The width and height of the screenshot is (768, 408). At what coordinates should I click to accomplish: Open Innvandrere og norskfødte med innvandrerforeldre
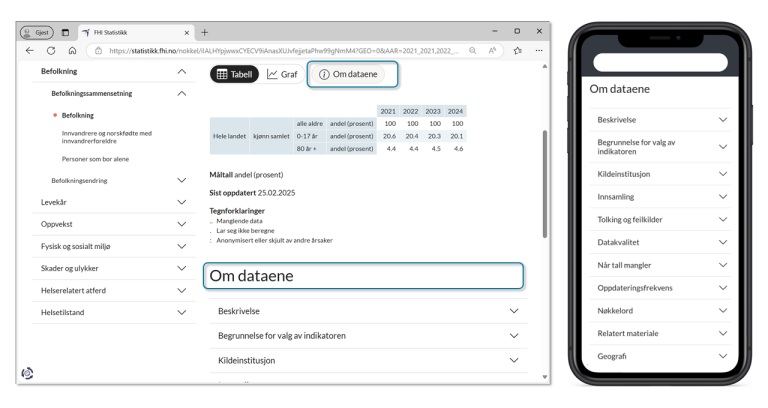[x=107, y=137]
